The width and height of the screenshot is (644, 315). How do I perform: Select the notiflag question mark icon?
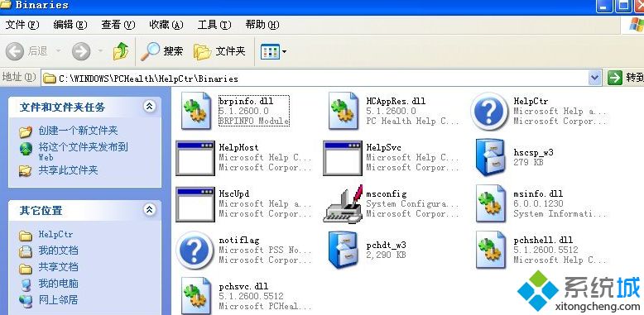(195, 250)
